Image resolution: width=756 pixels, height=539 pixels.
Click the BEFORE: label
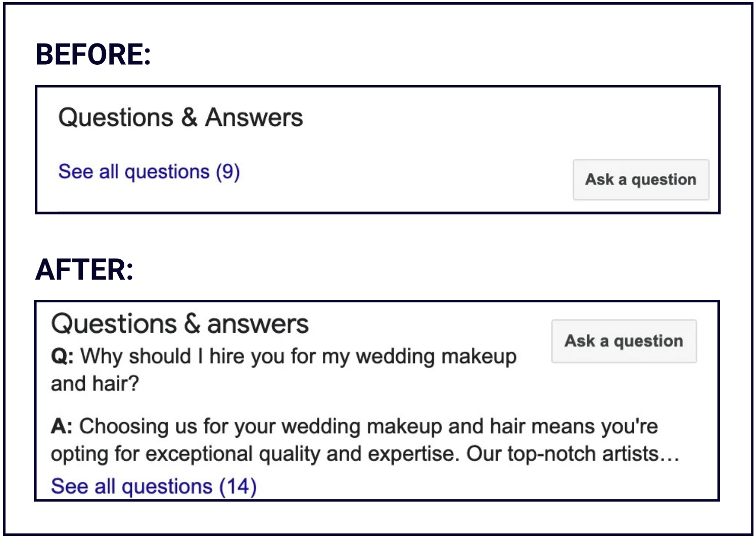click(93, 55)
